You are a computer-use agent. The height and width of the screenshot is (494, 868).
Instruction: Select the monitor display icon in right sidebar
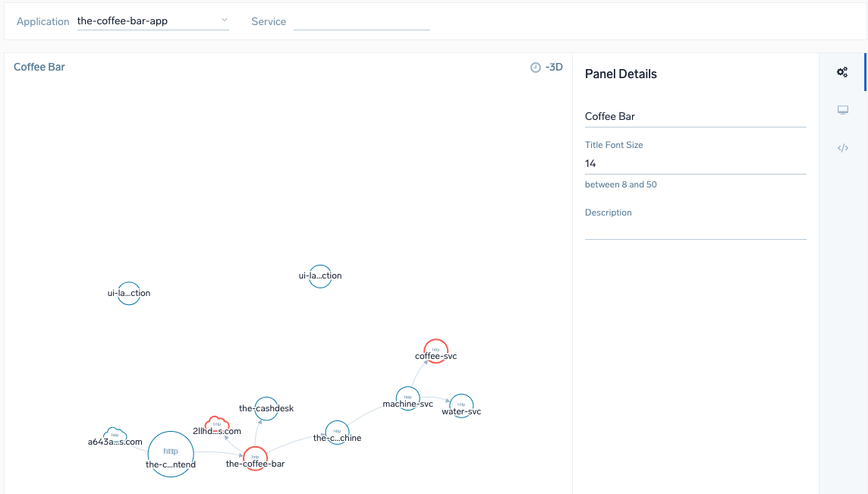point(842,109)
